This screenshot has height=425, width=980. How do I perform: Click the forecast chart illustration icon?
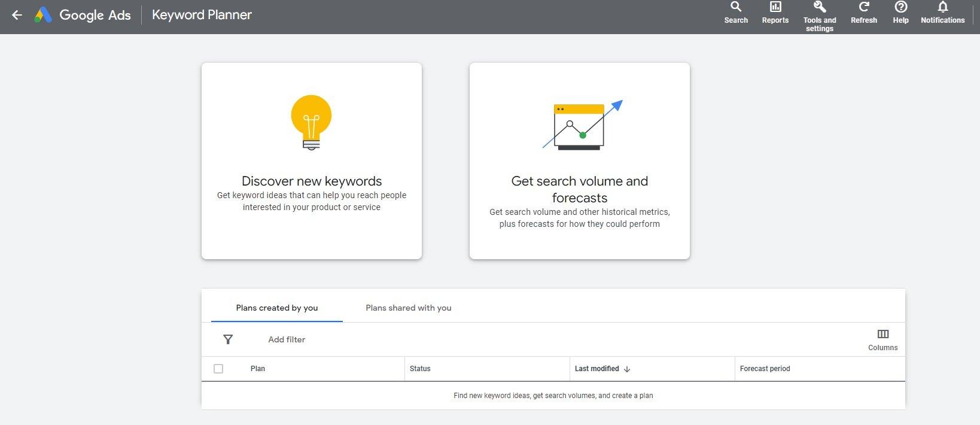(582, 125)
